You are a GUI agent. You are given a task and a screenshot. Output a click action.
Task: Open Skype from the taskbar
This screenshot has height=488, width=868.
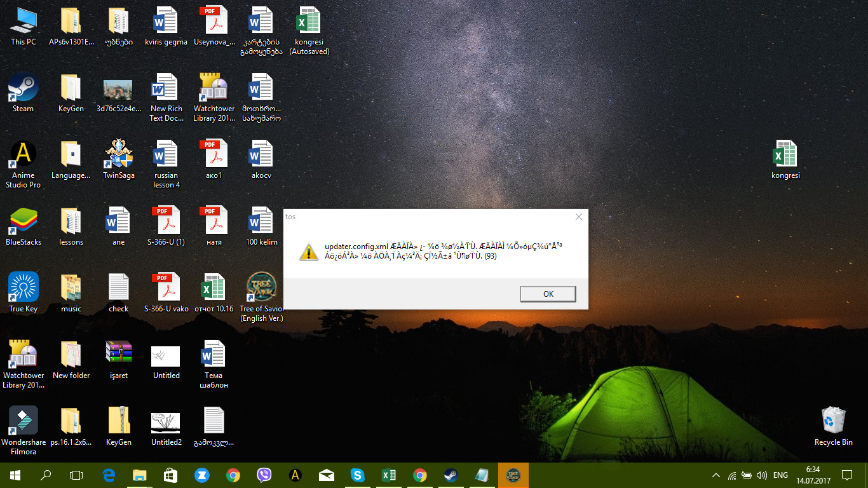(358, 475)
